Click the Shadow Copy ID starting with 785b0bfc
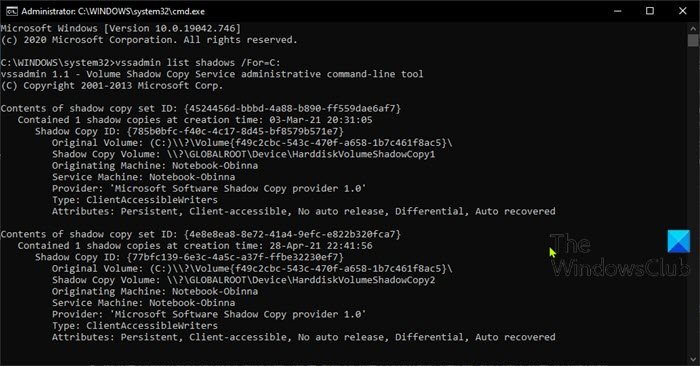This screenshot has width=700, height=366. (235, 132)
